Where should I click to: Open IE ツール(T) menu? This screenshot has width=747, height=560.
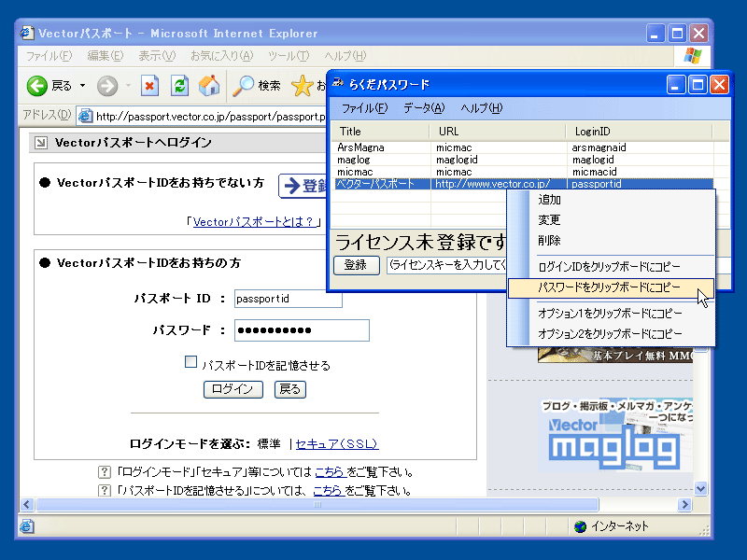pyautogui.click(x=289, y=56)
